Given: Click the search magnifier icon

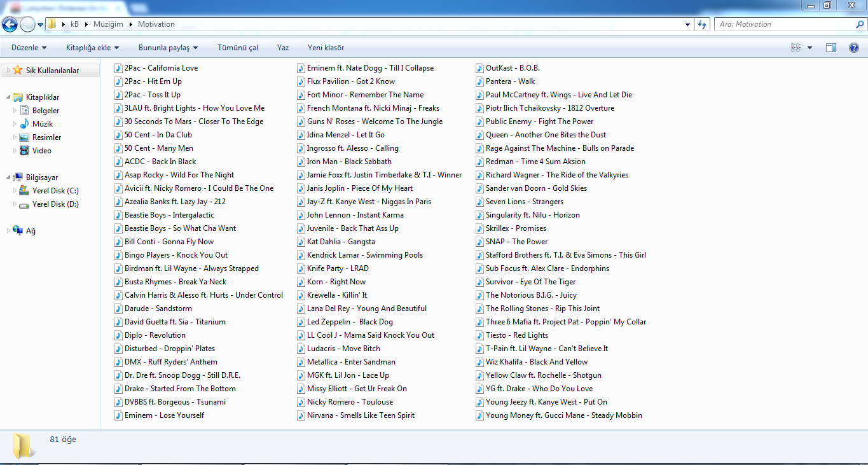Looking at the screenshot, I should [x=860, y=24].
